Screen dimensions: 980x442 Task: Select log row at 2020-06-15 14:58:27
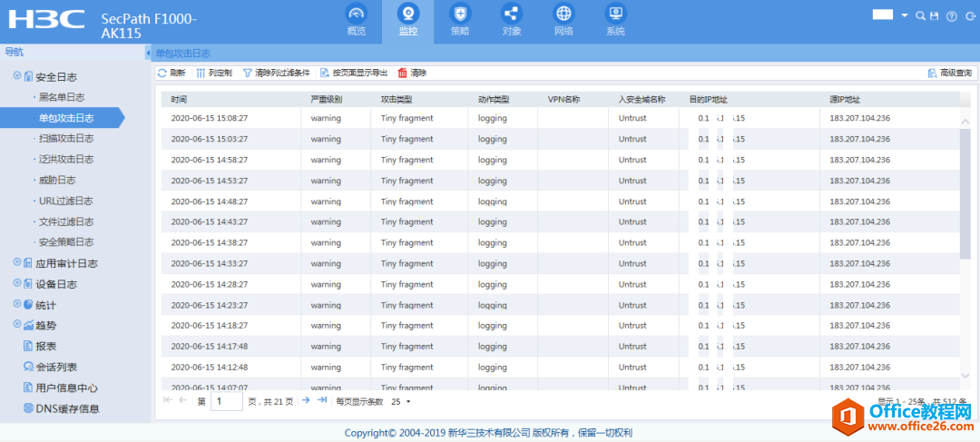[560, 160]
